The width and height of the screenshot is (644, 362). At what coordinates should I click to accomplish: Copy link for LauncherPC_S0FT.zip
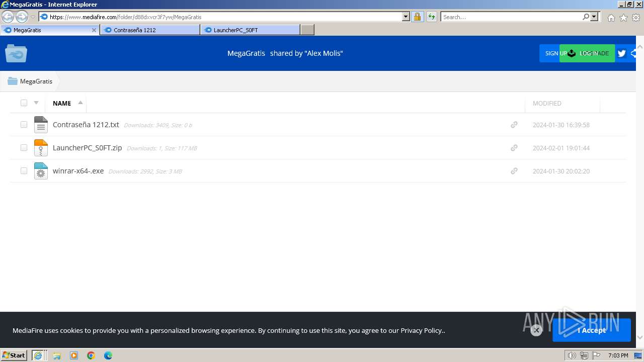(x=514, y=148)
